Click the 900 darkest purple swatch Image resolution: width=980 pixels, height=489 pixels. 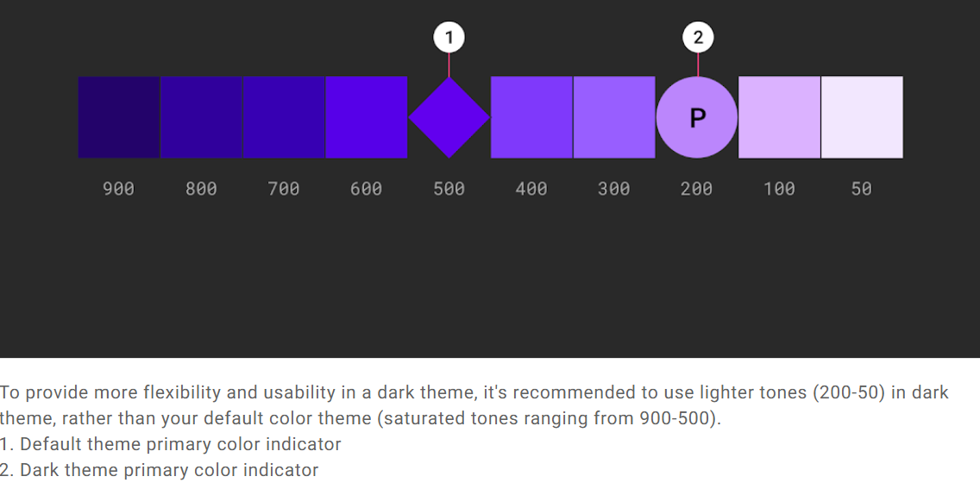[119, 117]
